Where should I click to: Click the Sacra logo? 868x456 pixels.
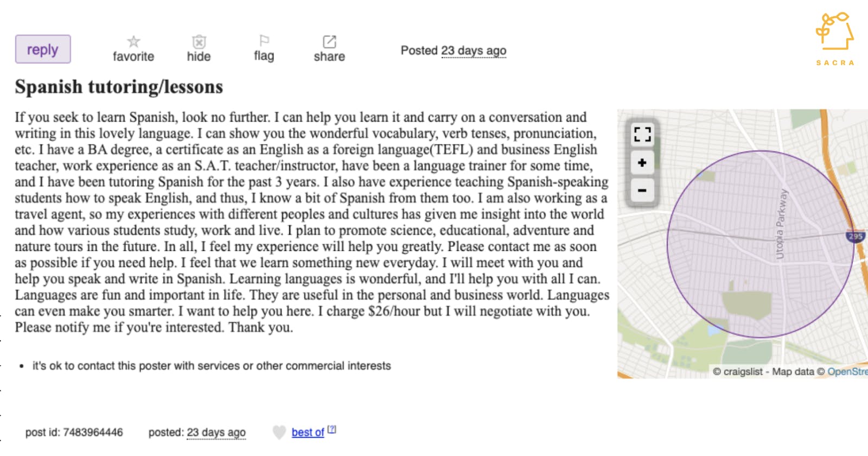(x=835, y=39)
